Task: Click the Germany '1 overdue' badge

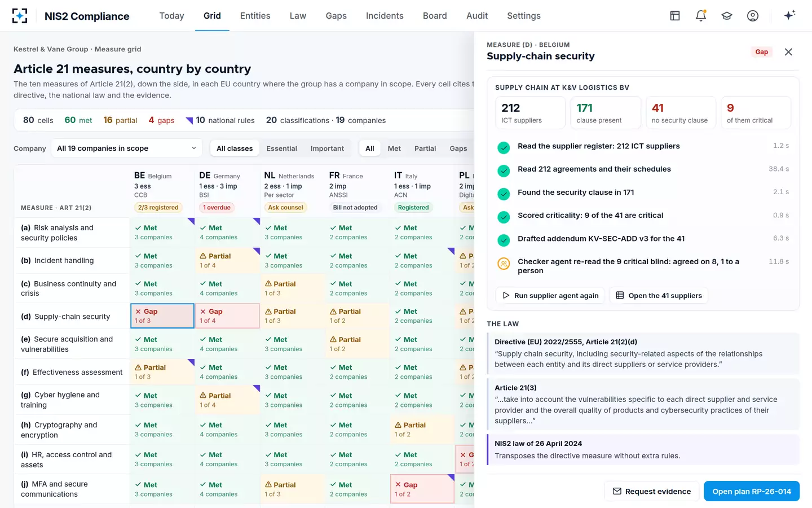Action: 217,208
